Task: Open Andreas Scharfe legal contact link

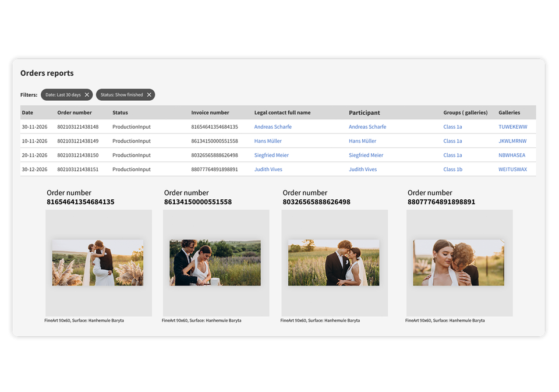Action: (x=273, y=126)
